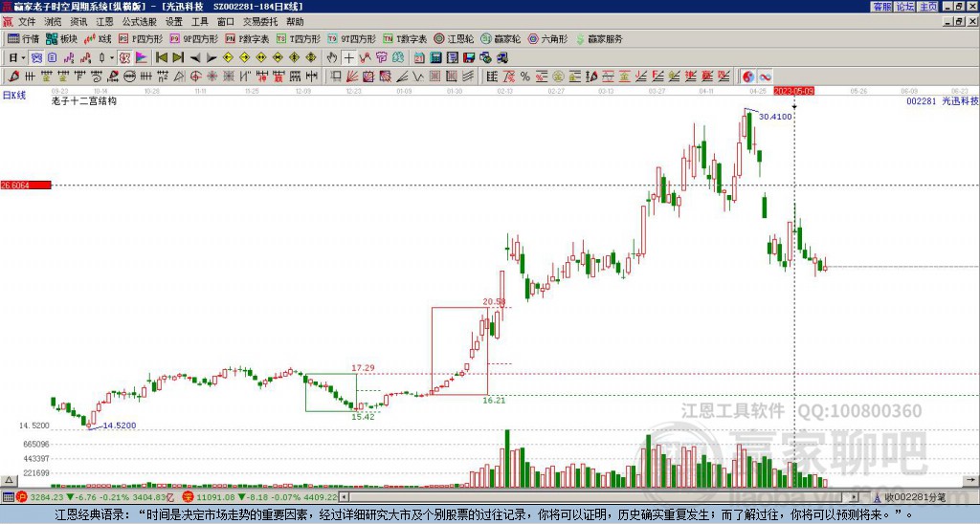This screenshot has width=980, height=524.
Task: Toggle the crosshair cursor button
Action: point(348,58)
